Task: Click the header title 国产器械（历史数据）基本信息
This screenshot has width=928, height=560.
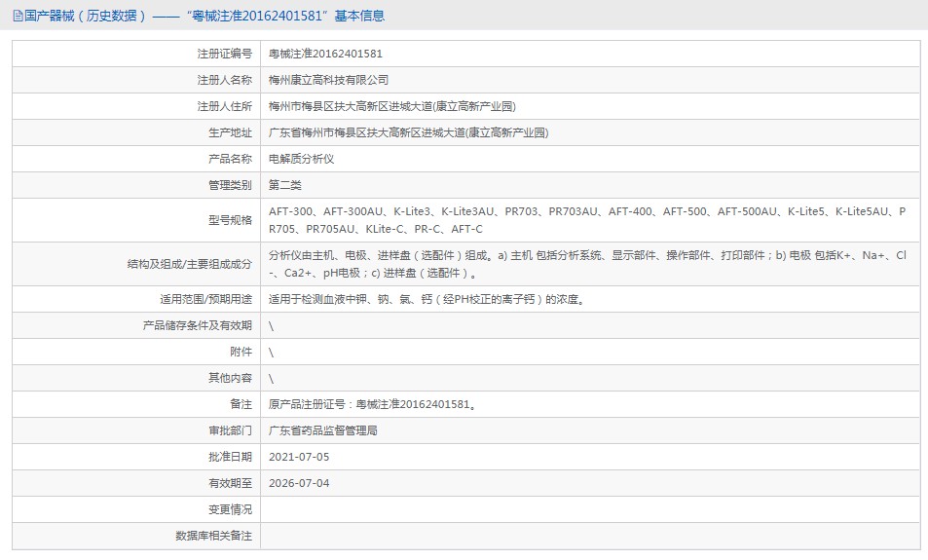Action: pyautogui.click(x=204, y=16)
